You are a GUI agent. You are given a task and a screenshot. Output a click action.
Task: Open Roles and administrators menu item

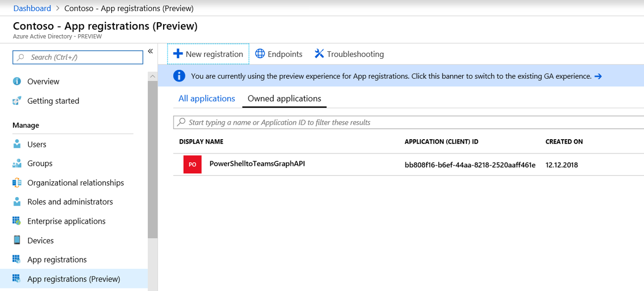click(x=70, y=202)
